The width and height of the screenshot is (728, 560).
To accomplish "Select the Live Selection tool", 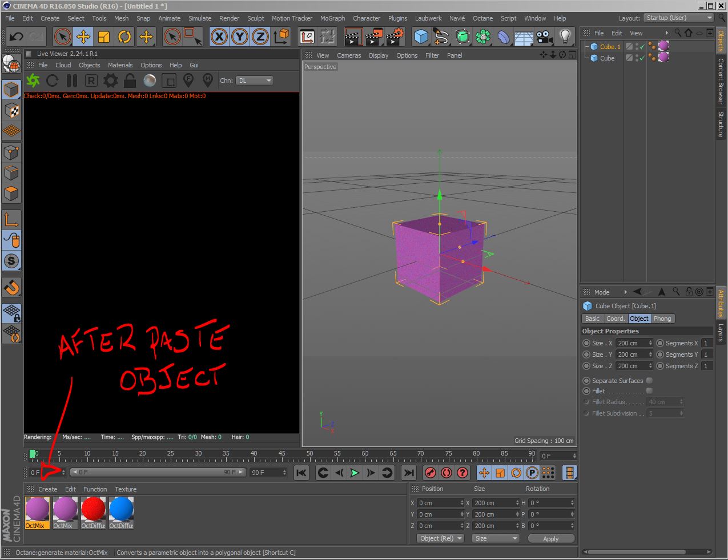I will tap(63, 37).
